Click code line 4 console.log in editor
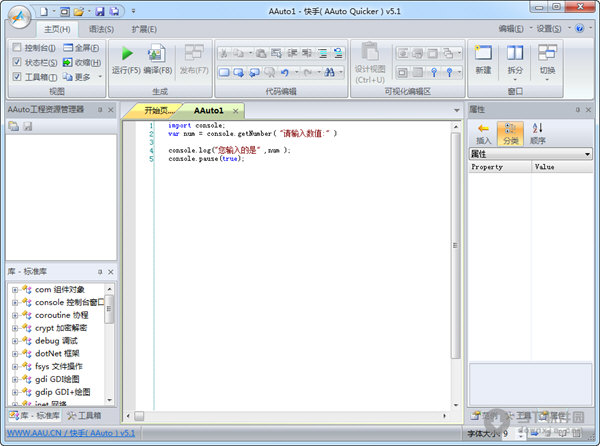The width and height of the screenshot is (600, 446). (x=229, y=150)
